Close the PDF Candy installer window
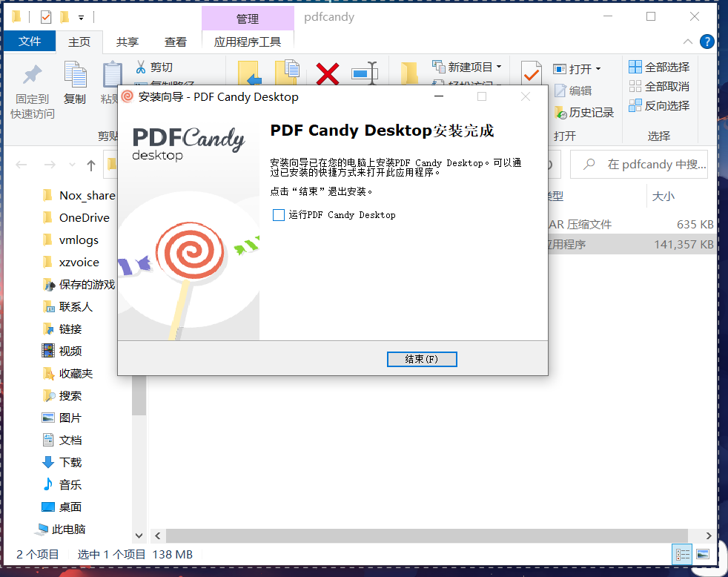 pyautogui.click(x=526, y=96)
